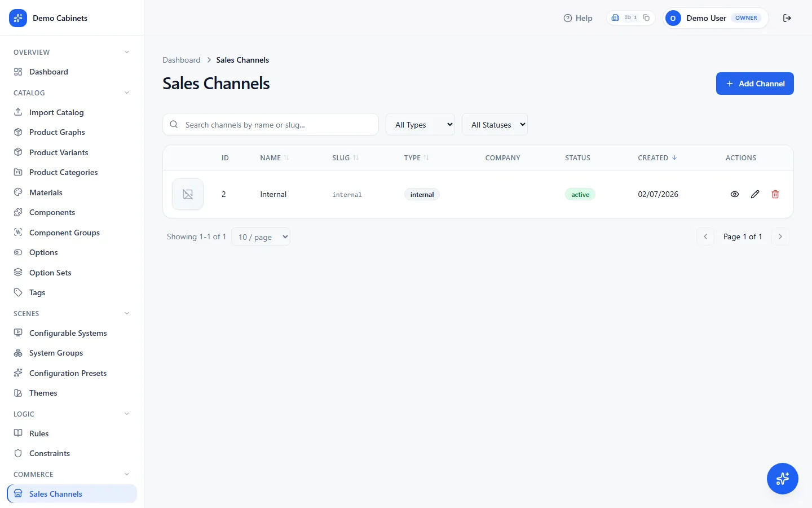
Task: Sort the table by Name column
Action: (275, 158)
